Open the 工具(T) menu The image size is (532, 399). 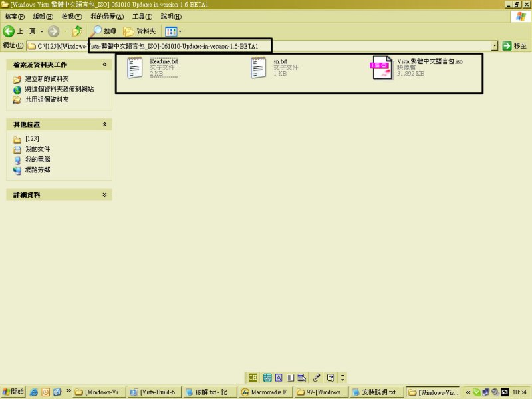pos(142,17)
